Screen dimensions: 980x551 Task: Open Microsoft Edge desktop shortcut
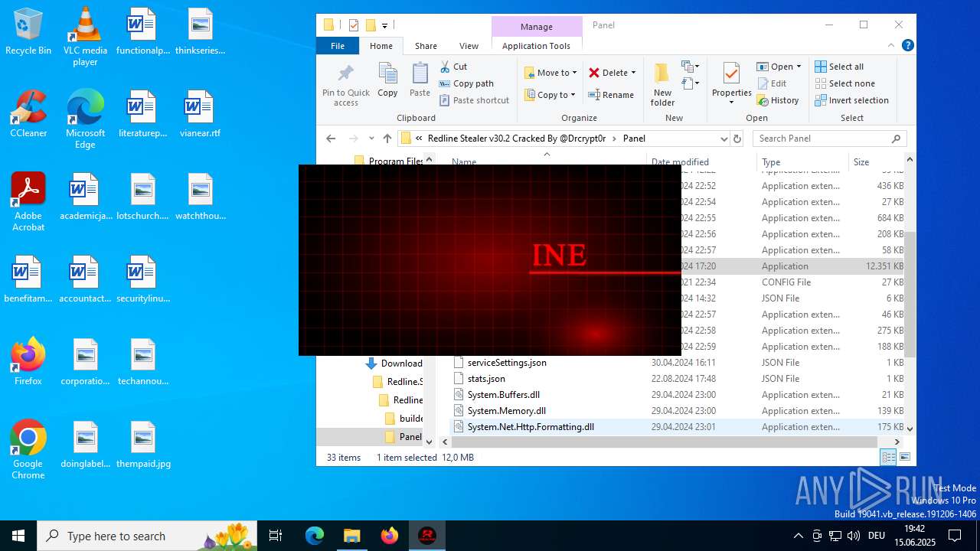tap(85, 119)
